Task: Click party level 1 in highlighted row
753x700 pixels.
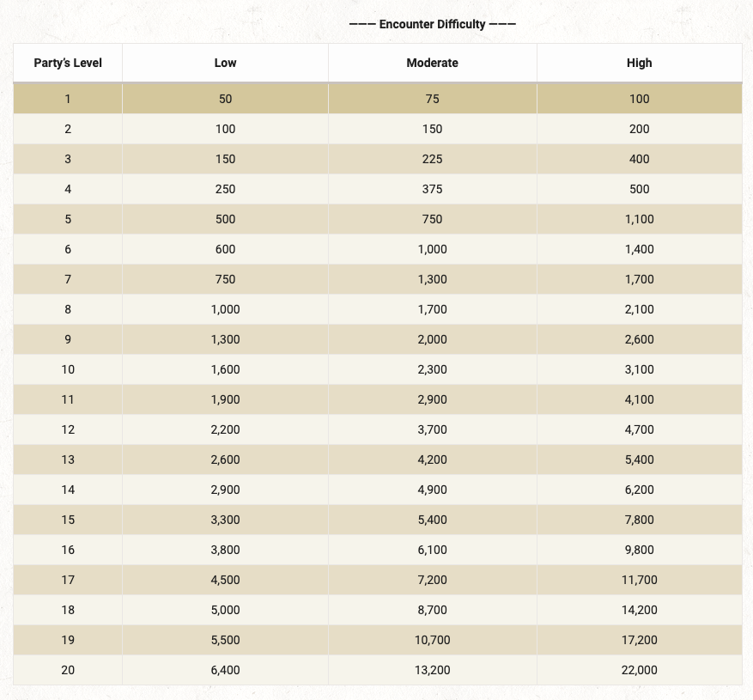Action: click(68, 99)
